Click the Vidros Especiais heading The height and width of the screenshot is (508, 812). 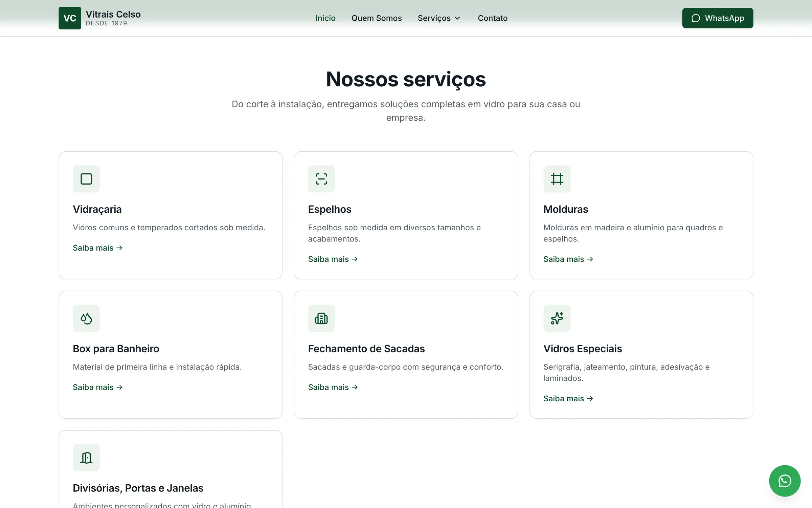coord(583,348)
